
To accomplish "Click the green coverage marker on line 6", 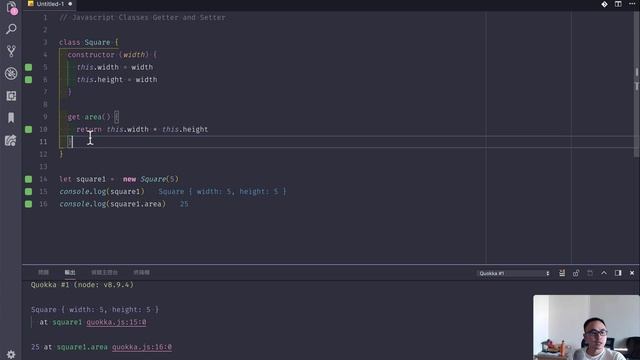I will coord(29,80).
